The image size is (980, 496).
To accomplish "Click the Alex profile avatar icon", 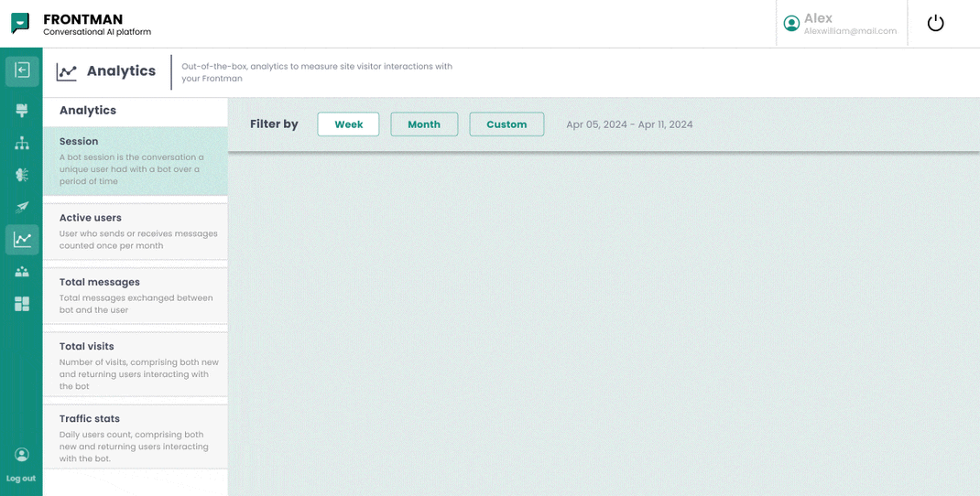I will click(x=791, y=24).
